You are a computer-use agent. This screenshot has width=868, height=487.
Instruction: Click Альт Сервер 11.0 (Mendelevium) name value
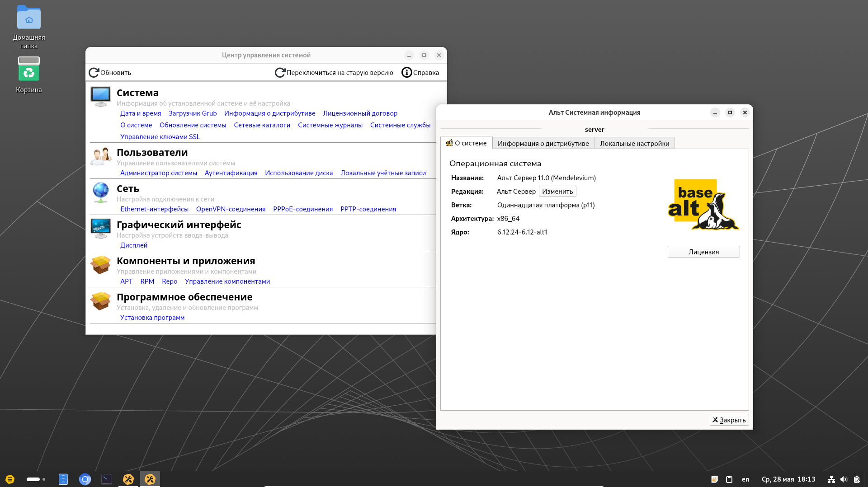547,178
